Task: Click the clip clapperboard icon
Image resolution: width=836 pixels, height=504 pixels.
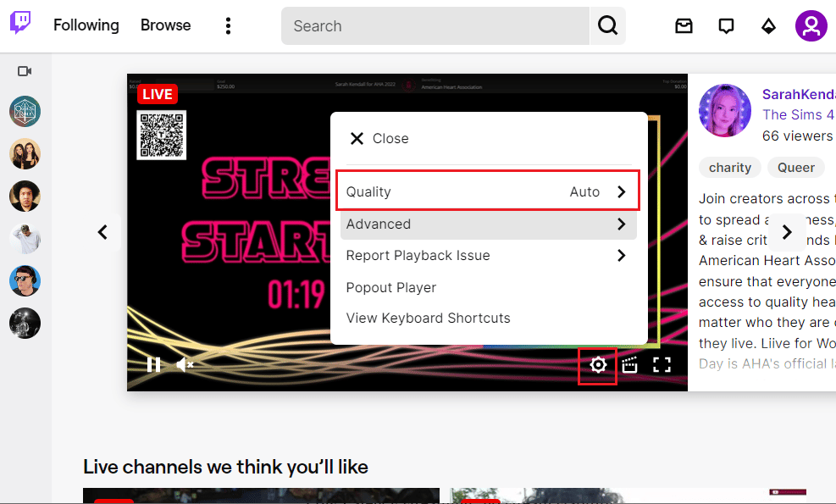Action: [629, 365]
